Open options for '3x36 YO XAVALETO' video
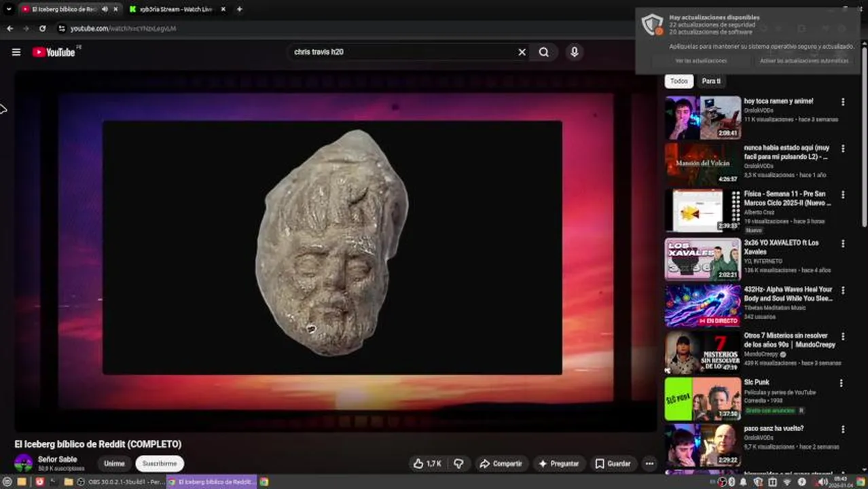Screen dimensions: 868x489 pos(843,243)
